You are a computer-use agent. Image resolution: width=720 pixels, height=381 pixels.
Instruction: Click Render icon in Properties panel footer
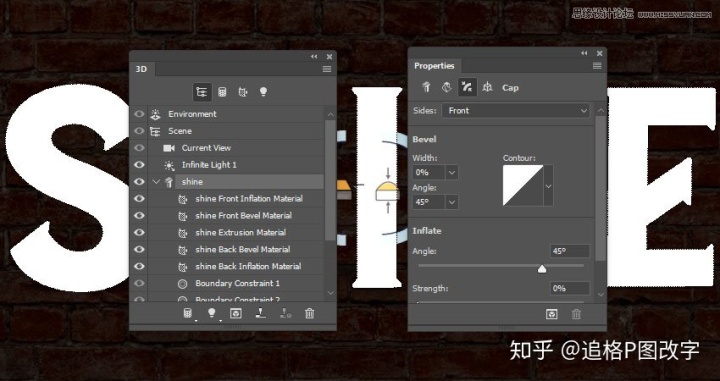pyautogui.click(x=551, y=314)
